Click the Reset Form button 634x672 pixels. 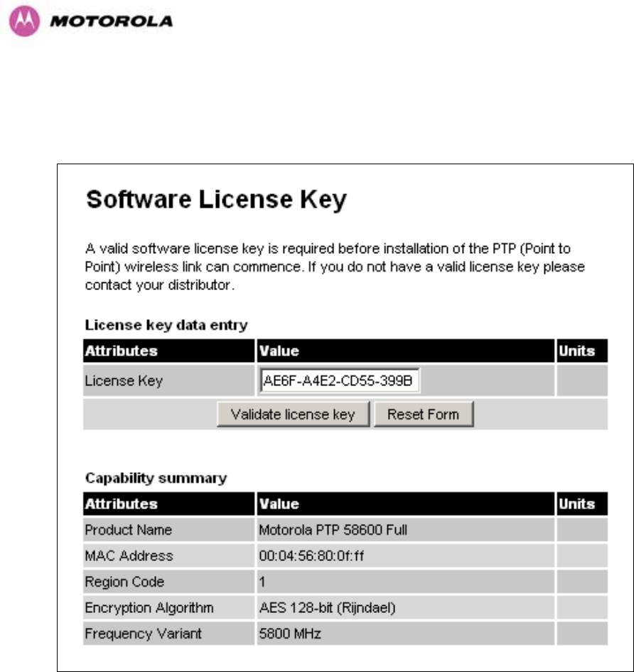(x=424, y=415)
